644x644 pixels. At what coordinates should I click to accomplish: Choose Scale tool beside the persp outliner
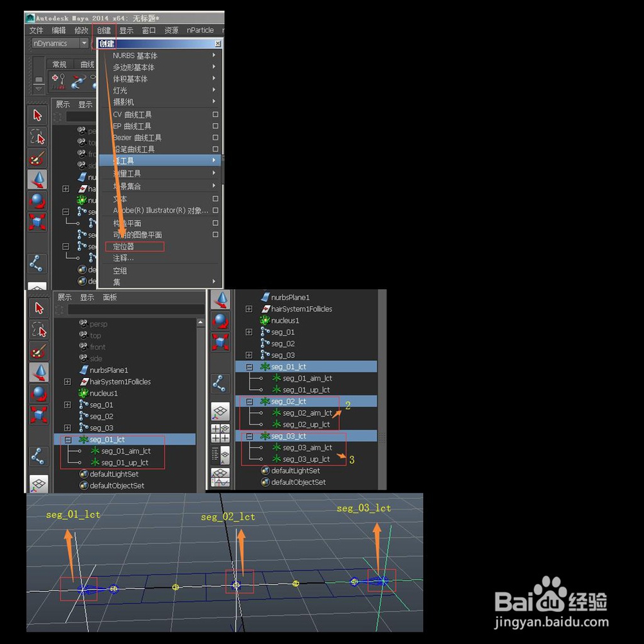point(39,415)
